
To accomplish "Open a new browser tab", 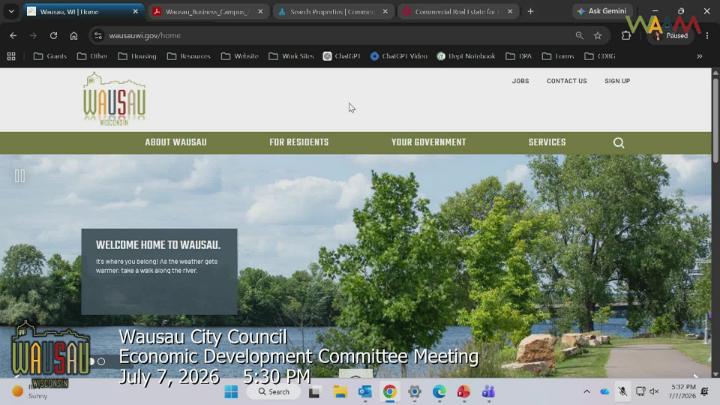I will tap(530, 11).
